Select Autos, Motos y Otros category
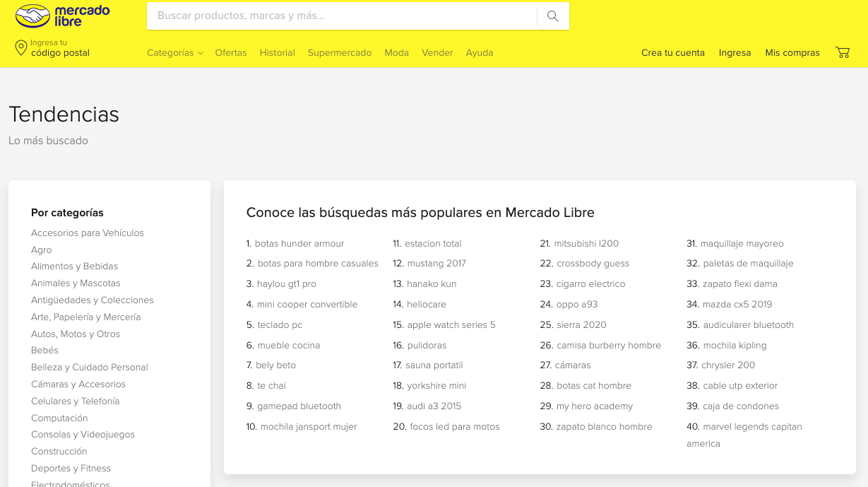The image size is (868, 487). click(x=76, y=334)
